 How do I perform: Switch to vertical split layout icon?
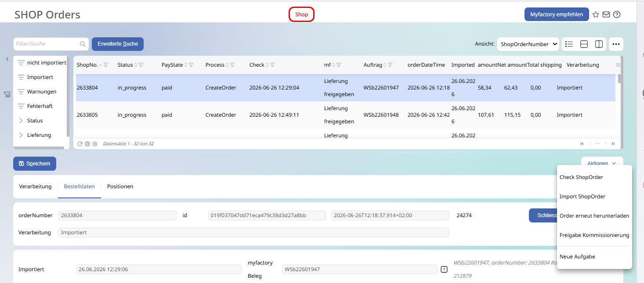599,44
